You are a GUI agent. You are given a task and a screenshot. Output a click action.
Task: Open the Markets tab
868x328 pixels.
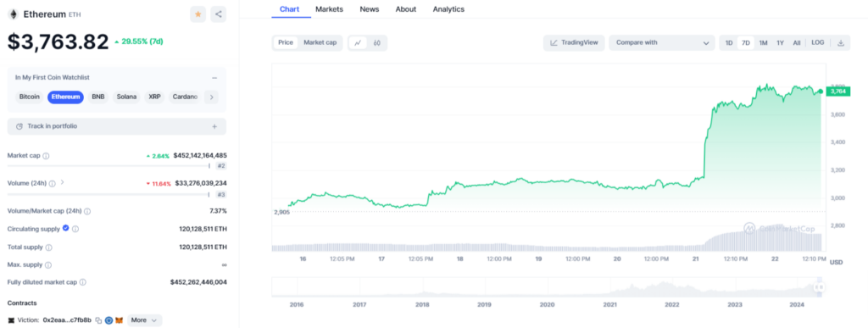pyautogui.click(x=330, y=9)
